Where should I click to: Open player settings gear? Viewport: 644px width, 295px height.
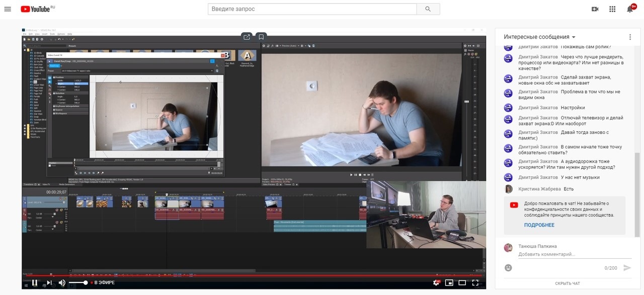click(x=437, y=282)
